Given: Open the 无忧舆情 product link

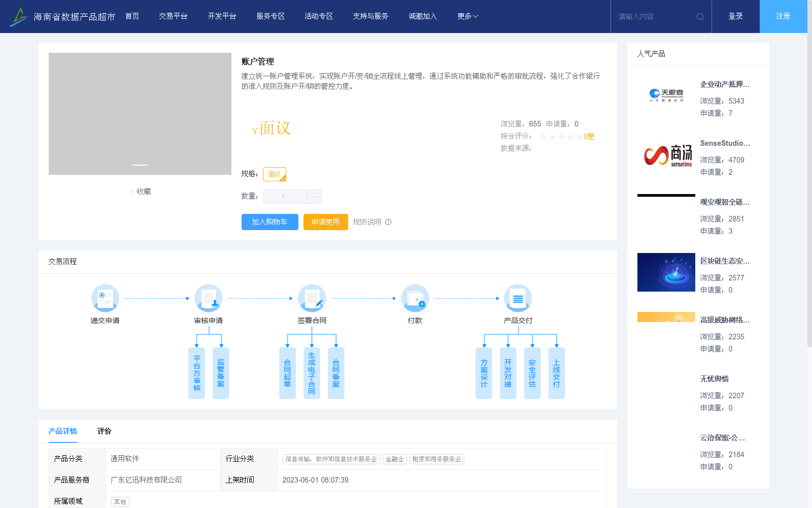Looking at the screenshot, I should click(715, 379).
